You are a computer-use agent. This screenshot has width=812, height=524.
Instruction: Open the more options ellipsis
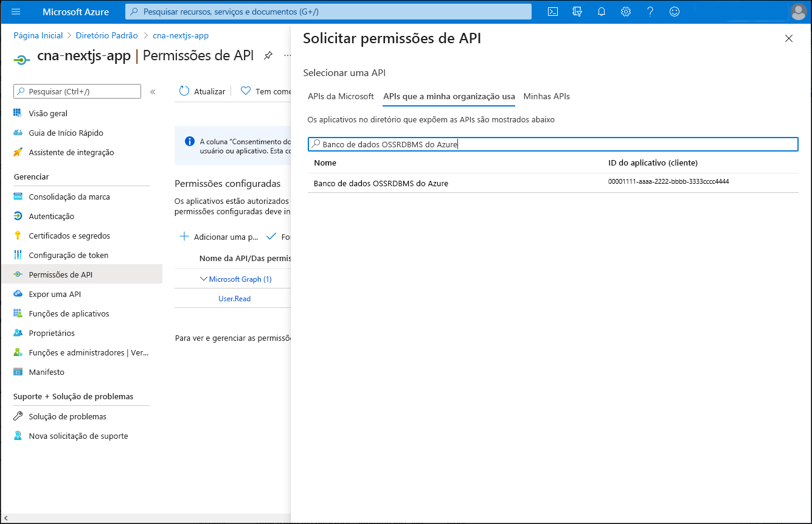tap(287, 56)
